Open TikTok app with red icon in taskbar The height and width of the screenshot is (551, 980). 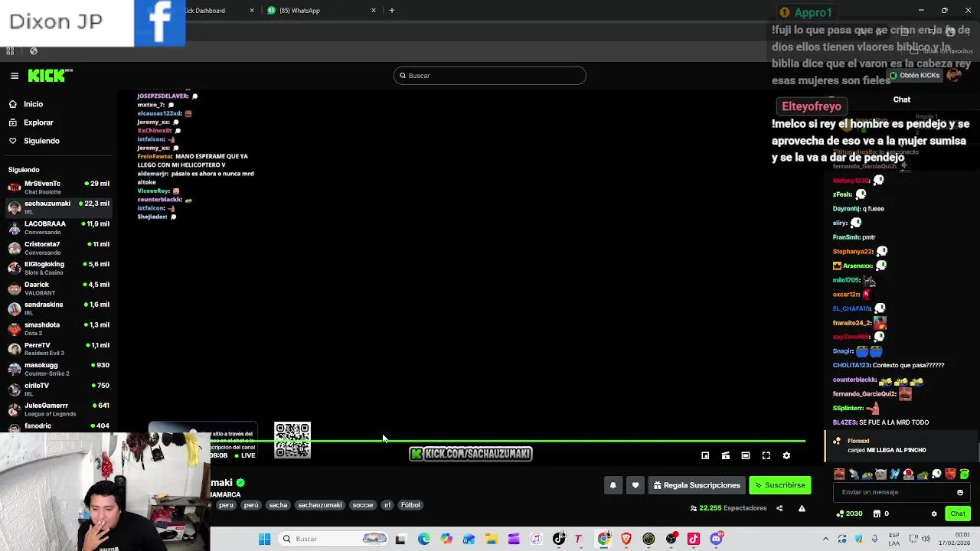[x=694, y=539]
